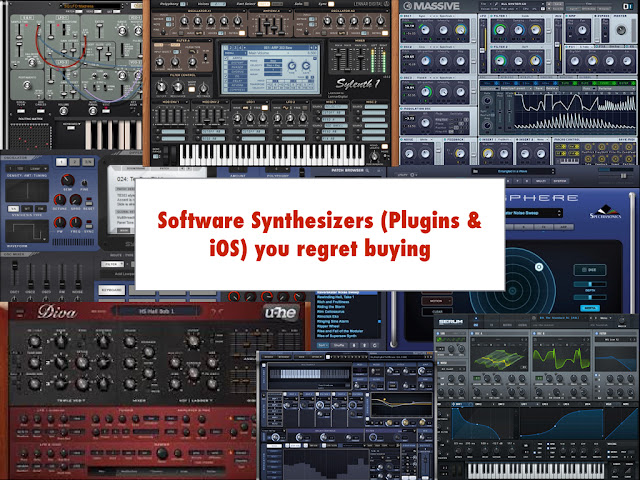Image resolution: width=640 pixels, height=480 pixels.
Task: Switch to Serum's MATRIX tab
Action: 507,325
